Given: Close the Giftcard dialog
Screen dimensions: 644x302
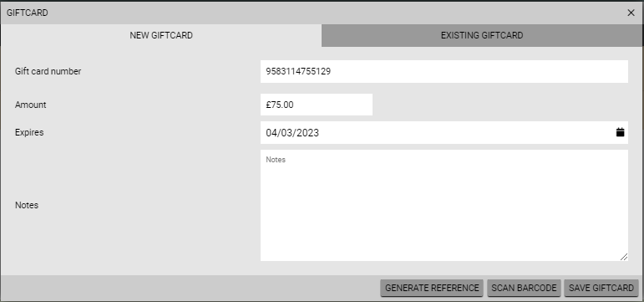Looking at the screenshot, I should point(631,13).
